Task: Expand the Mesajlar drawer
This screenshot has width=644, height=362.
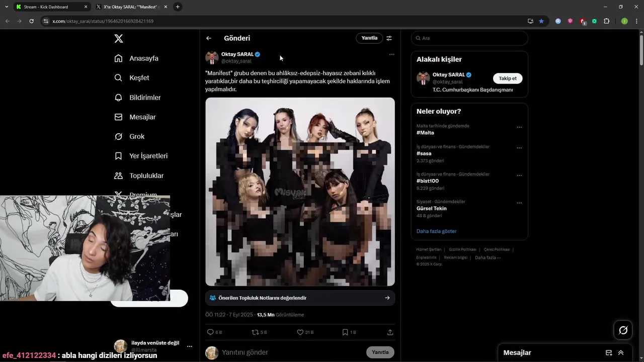Action: (x=621, y=352)
